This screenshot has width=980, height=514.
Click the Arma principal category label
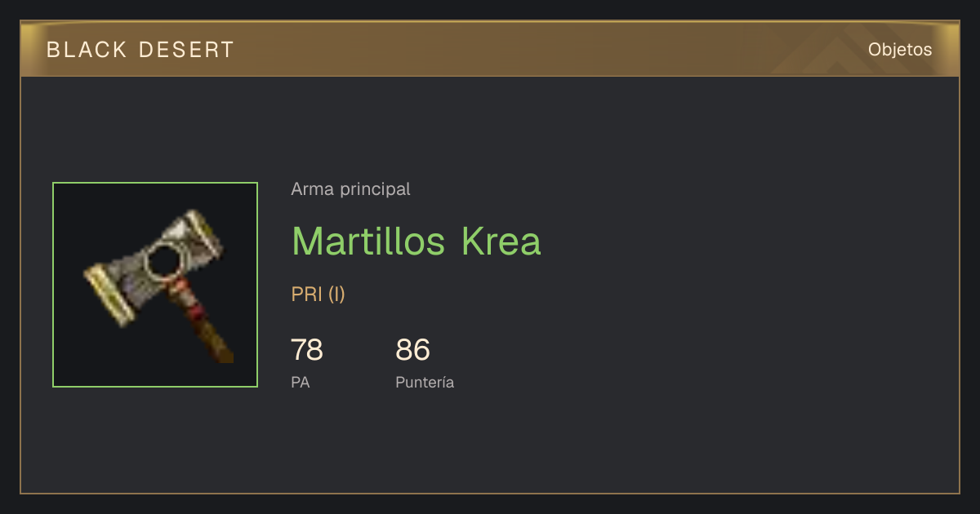[350, 189]
